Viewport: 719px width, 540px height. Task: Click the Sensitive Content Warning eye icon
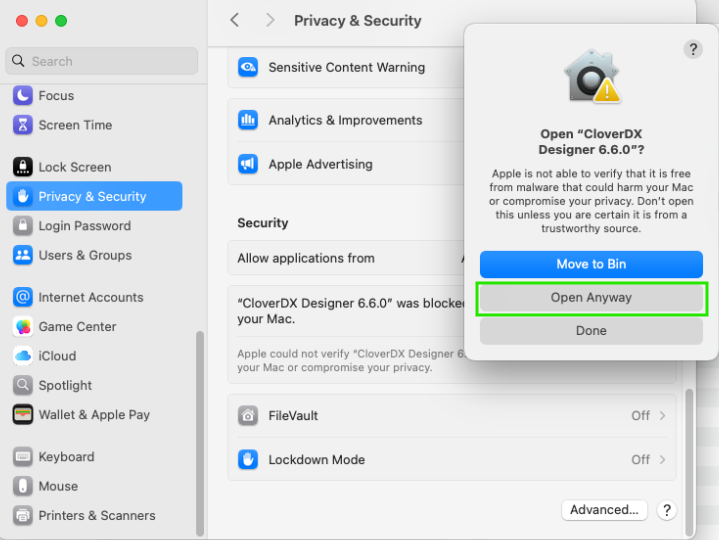tap(248, 67)
